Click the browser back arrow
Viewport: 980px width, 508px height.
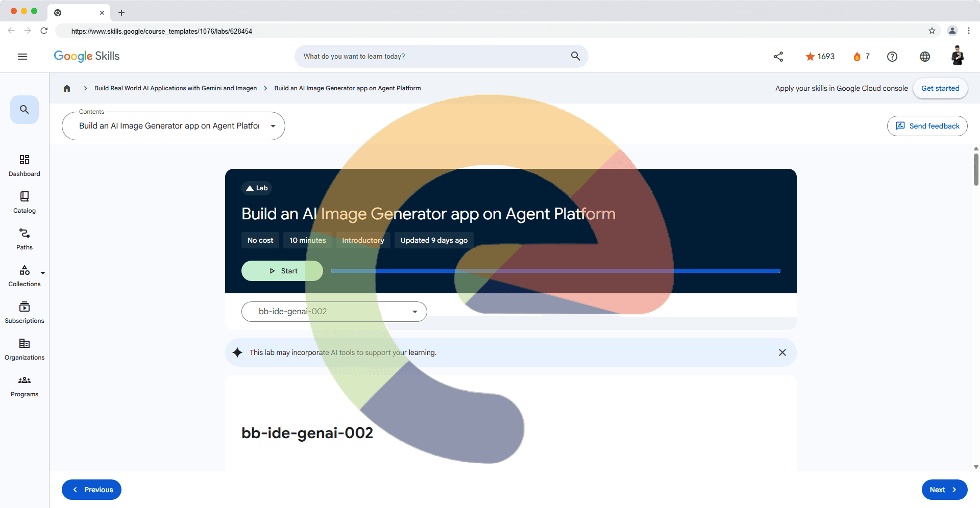[x=11, y=31]
